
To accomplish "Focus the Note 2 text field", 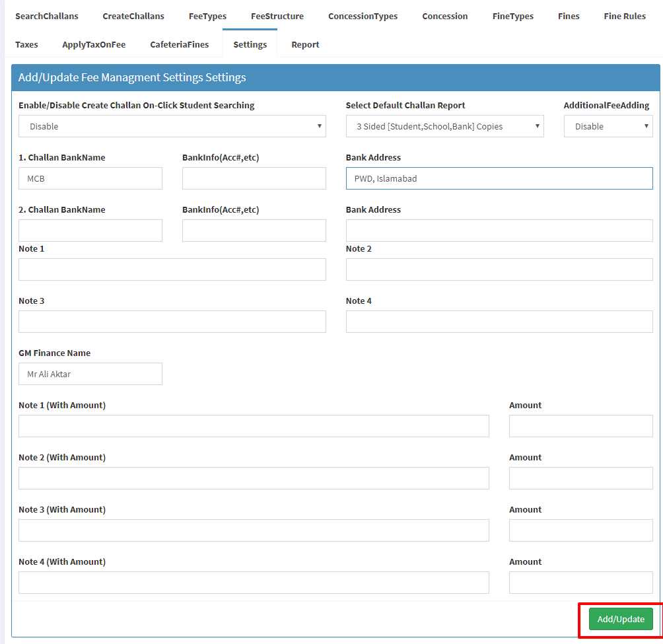I will (499, 269).
